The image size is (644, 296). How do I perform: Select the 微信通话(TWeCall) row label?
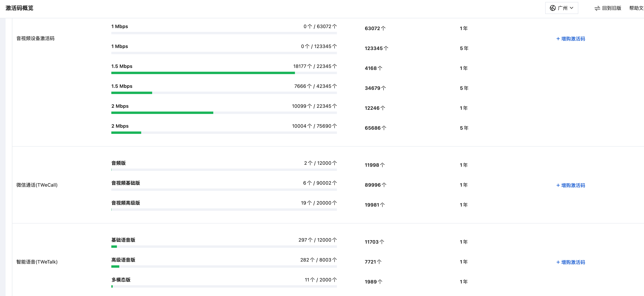tap(37, 185)
